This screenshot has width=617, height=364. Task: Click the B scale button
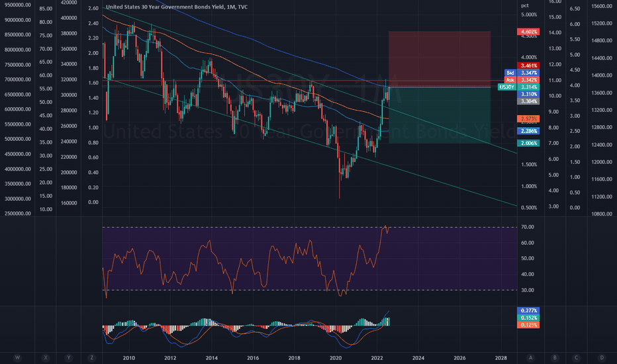(x=555, y=357)
